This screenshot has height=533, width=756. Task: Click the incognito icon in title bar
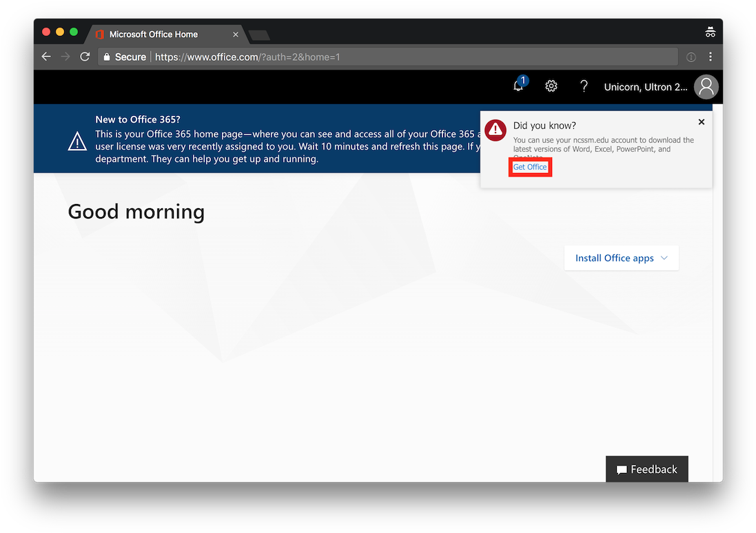[710, 32]
